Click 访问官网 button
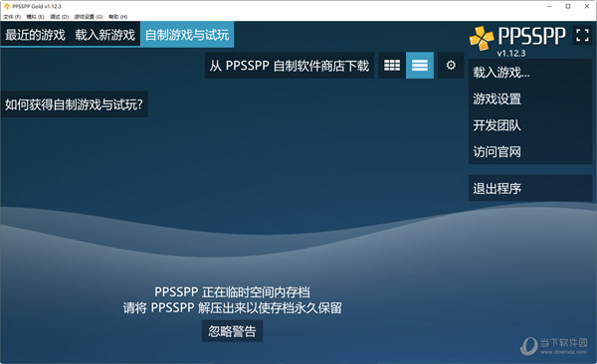This screenshot has height=364, width=597. pyautogui.click(x=529, y=152)
